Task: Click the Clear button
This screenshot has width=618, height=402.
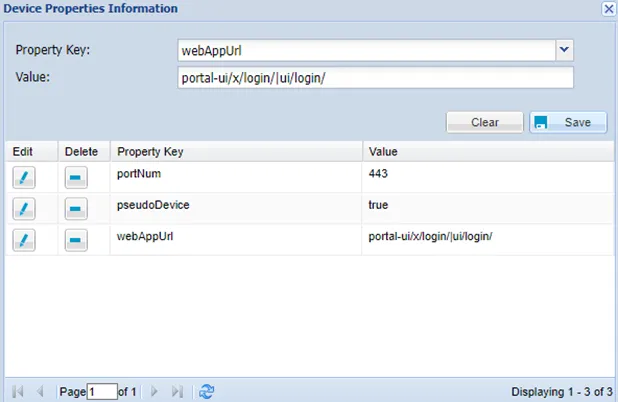Action: pos(485,122)
